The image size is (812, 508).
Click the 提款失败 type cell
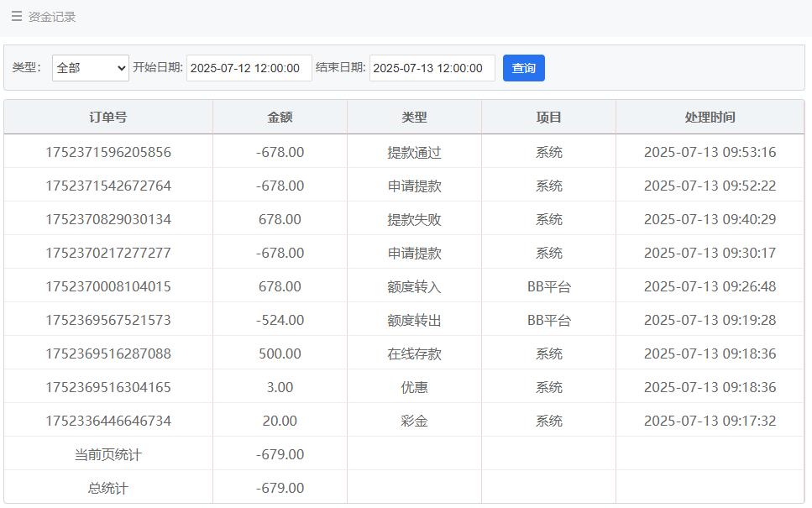[x=414, y=219]
